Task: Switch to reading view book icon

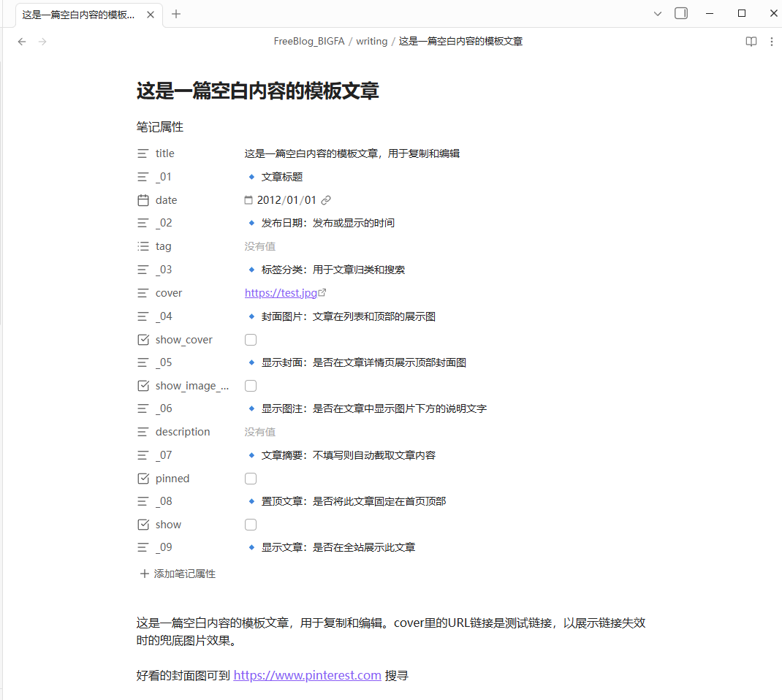Action: click(751, 42)
